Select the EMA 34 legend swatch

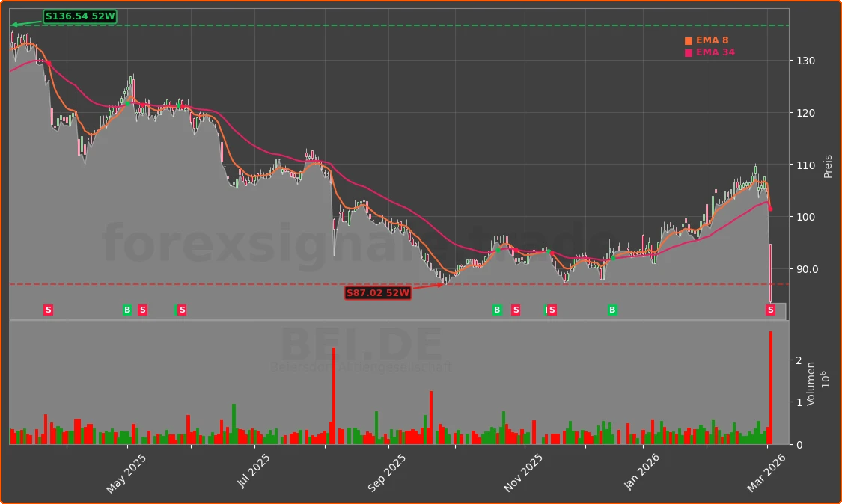(688, 52)
